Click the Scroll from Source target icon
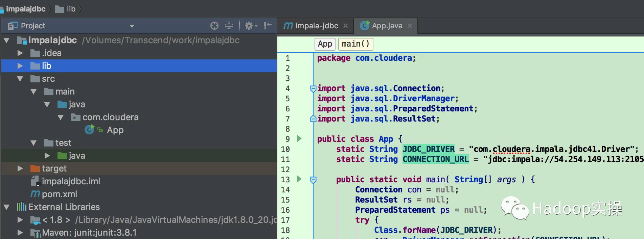 (214, 26)
